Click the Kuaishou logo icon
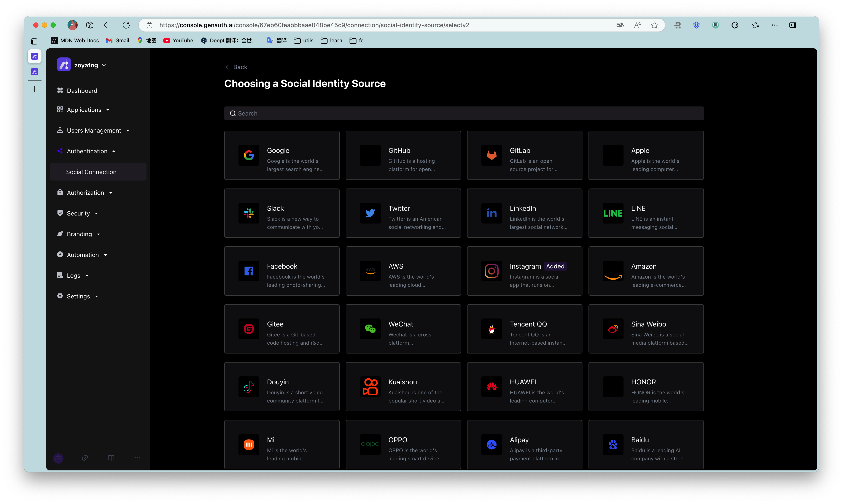 pos(370,387)
